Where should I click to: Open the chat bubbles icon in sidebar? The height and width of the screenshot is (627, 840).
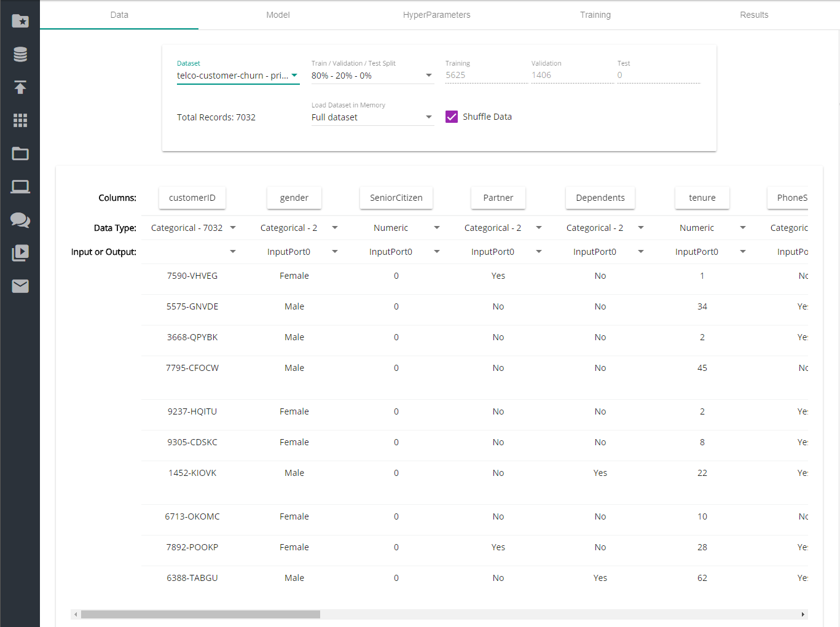[20, 220]
